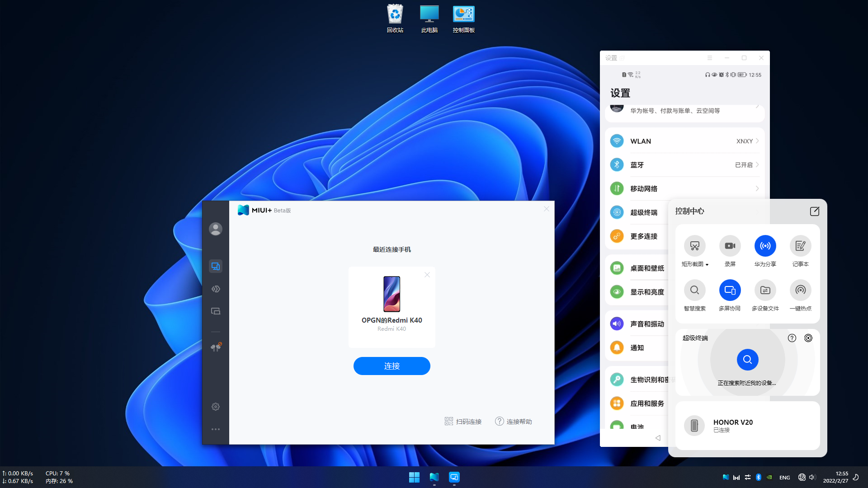Image resolution: width=868 pixels, height=488 pixels.
Task: Open 超级终端 settings row
Action: [x=637, y=212]
